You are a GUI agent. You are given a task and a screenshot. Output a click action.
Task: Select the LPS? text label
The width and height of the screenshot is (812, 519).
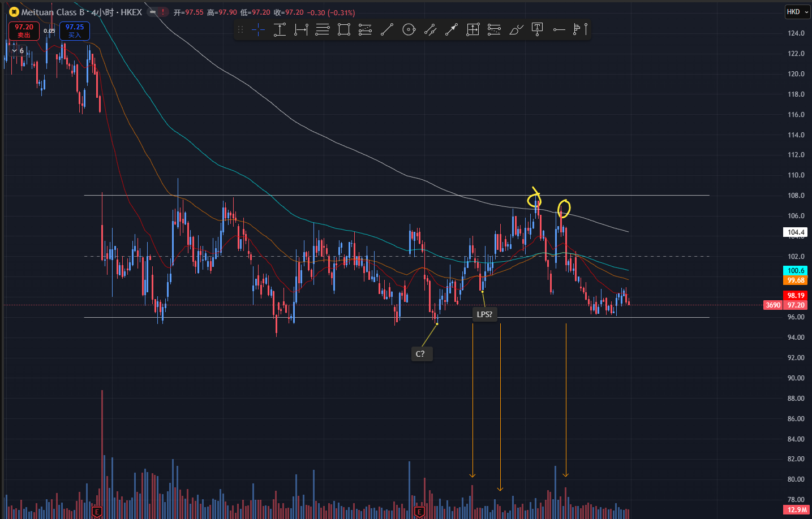pyautogui.click(x=484, y=314)
